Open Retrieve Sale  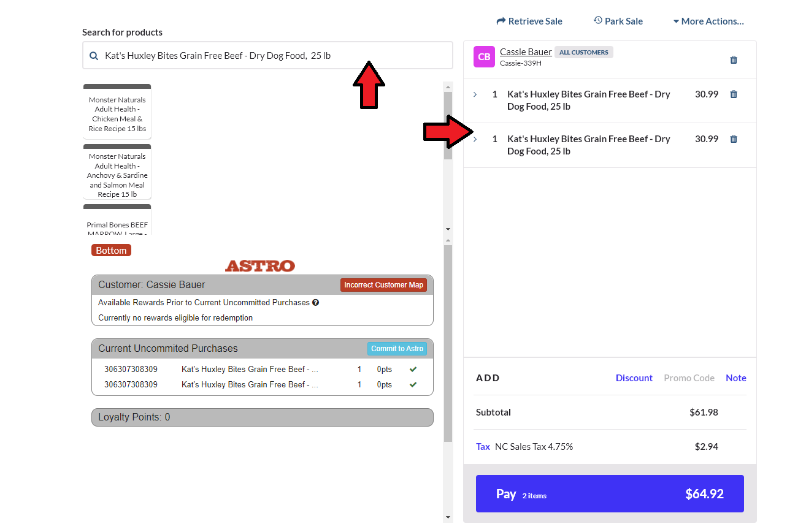tap(529, 21)
